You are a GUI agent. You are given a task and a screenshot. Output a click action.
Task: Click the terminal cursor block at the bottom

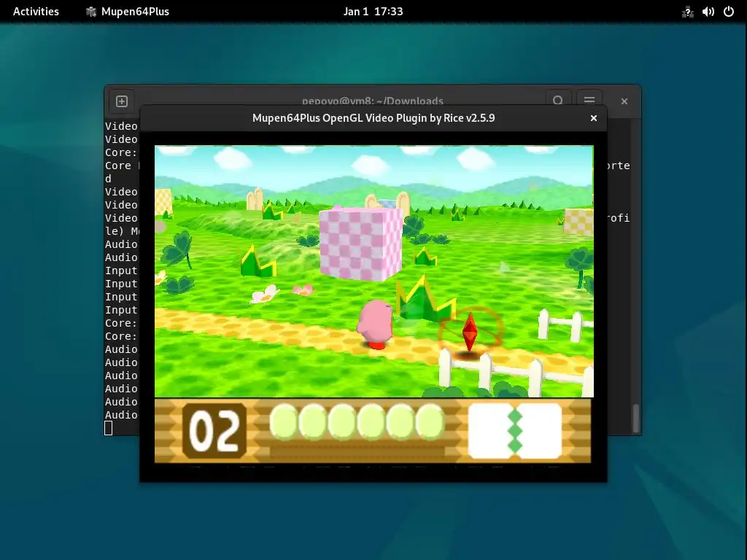[x=109, y=428]
